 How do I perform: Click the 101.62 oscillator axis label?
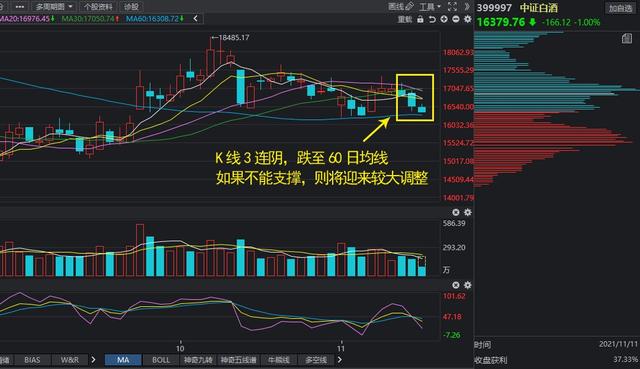pyautogui.click(x=454, y=296)
